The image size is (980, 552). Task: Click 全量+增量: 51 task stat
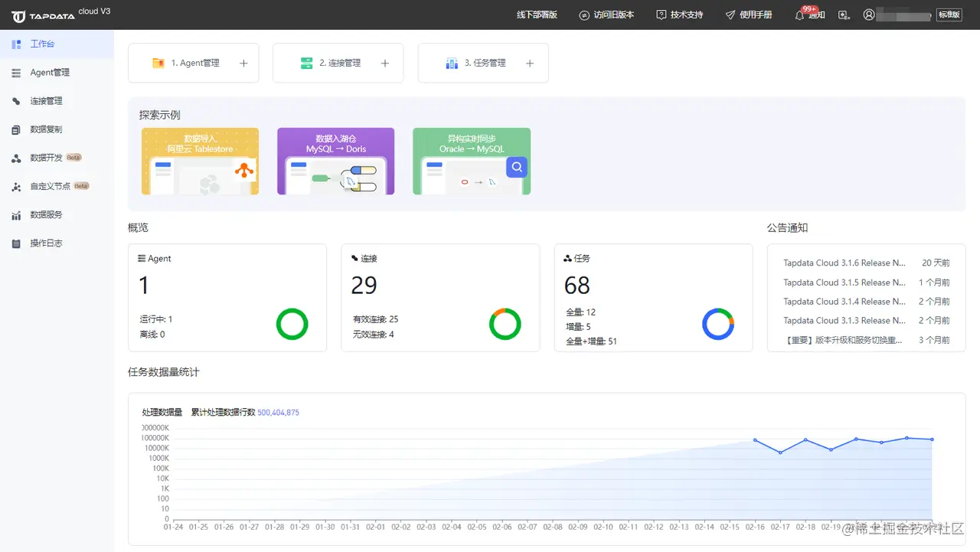(x=591, y=341)
